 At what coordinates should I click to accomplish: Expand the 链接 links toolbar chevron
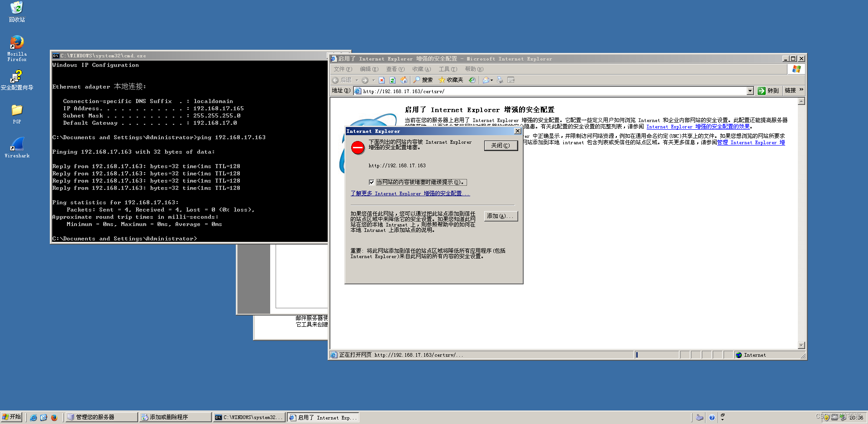click(801, 90)
